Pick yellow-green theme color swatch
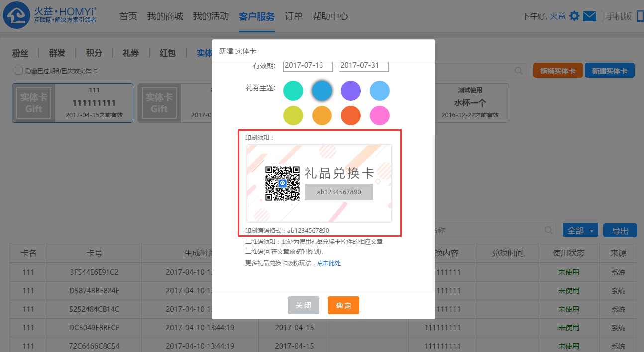Screen dimensions: 644x352 coord(293,116)
